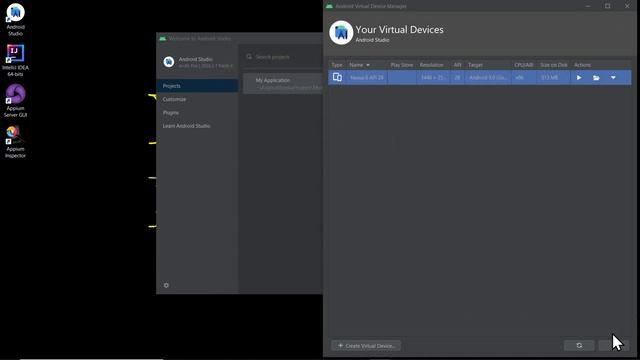Image resolution: width=640 pixels, height=360 pixels.
Task: Open Plugins tab in Welcome window
Action: [x=197, y=113]
